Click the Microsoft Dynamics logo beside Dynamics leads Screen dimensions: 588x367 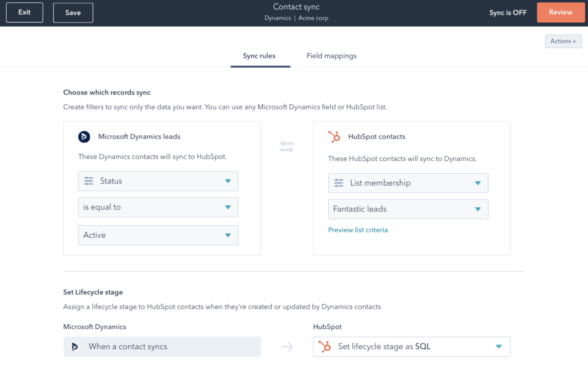tap(84, 137)
